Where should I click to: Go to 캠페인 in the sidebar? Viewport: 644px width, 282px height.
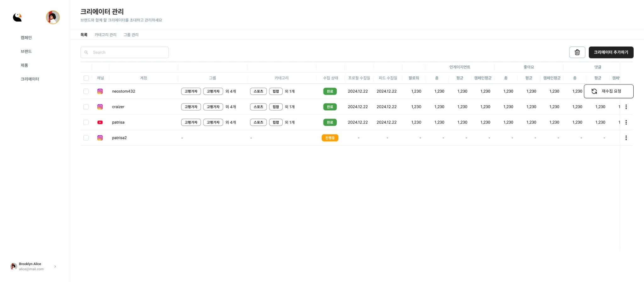26,38
